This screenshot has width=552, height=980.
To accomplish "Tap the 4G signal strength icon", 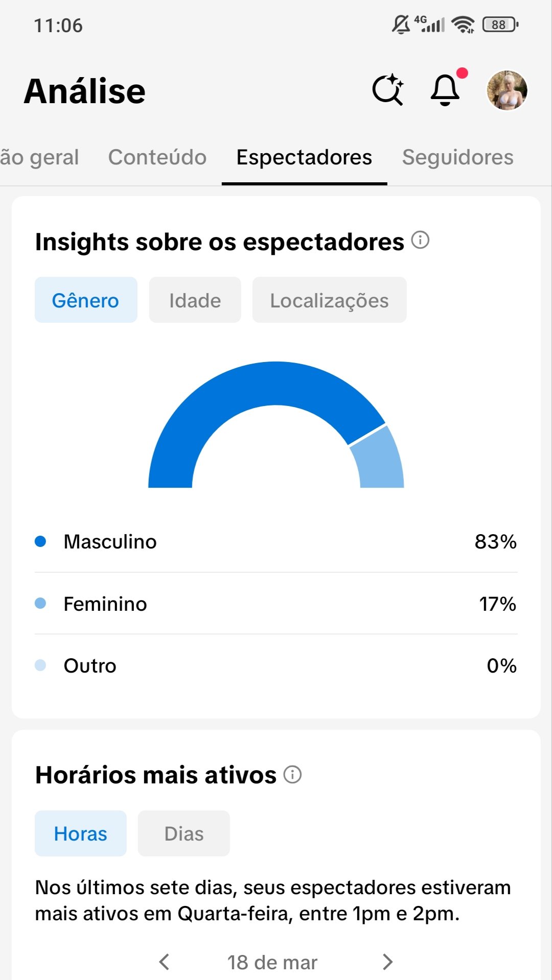I will [x=429, y=24].
